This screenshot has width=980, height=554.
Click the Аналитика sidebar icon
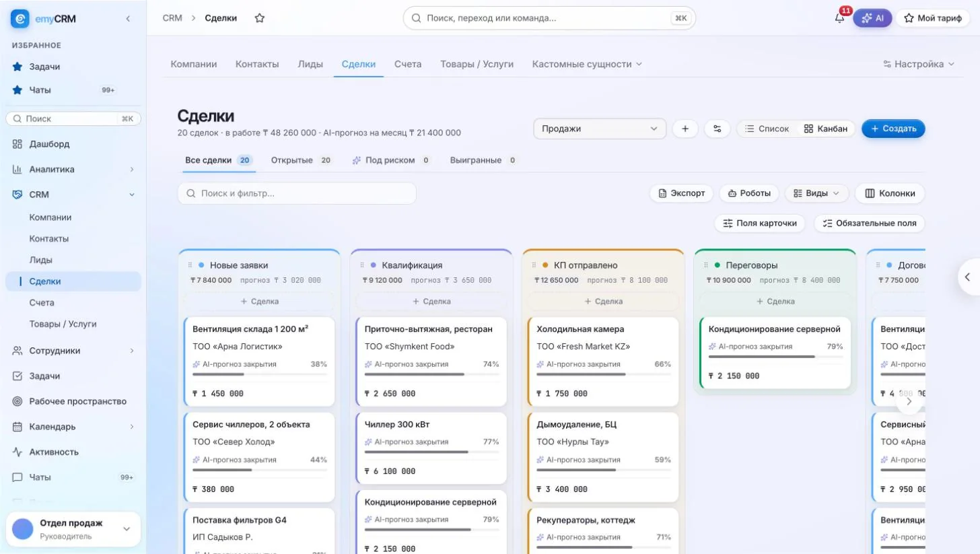pyautogui.click(x=17, y=170)
